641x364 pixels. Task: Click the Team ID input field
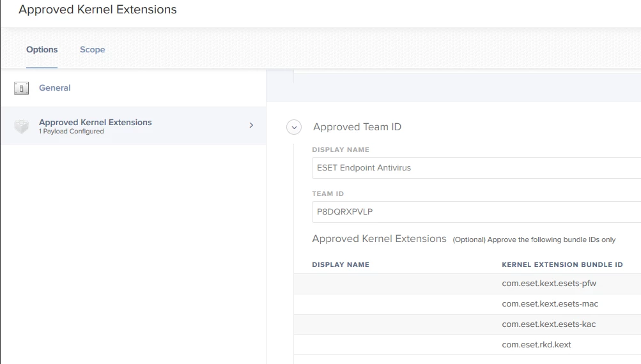click(475, 212)
